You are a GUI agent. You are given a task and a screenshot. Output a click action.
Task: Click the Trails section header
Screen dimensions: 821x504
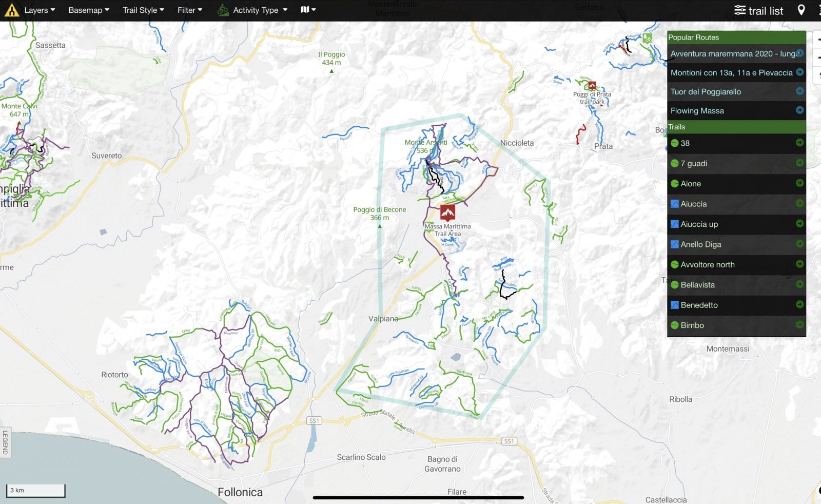[736, 127]
